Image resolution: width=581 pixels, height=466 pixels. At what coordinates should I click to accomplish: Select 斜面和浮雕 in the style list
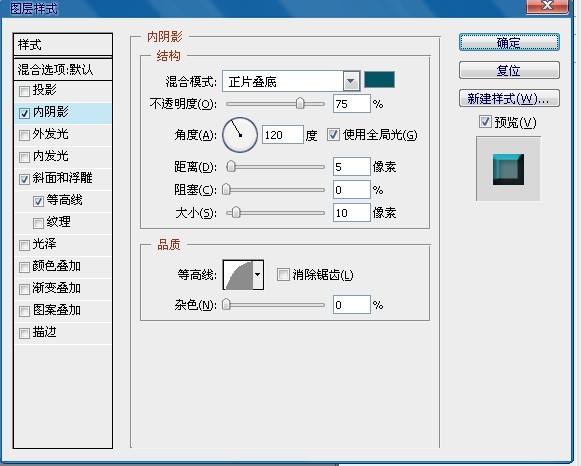tap(63, 179)
